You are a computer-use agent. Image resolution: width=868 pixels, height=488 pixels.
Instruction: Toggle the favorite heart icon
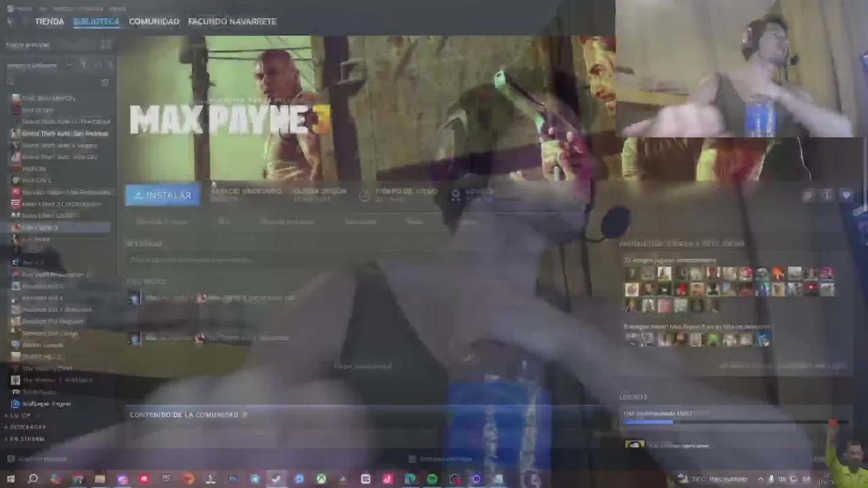tap(846, 195)
